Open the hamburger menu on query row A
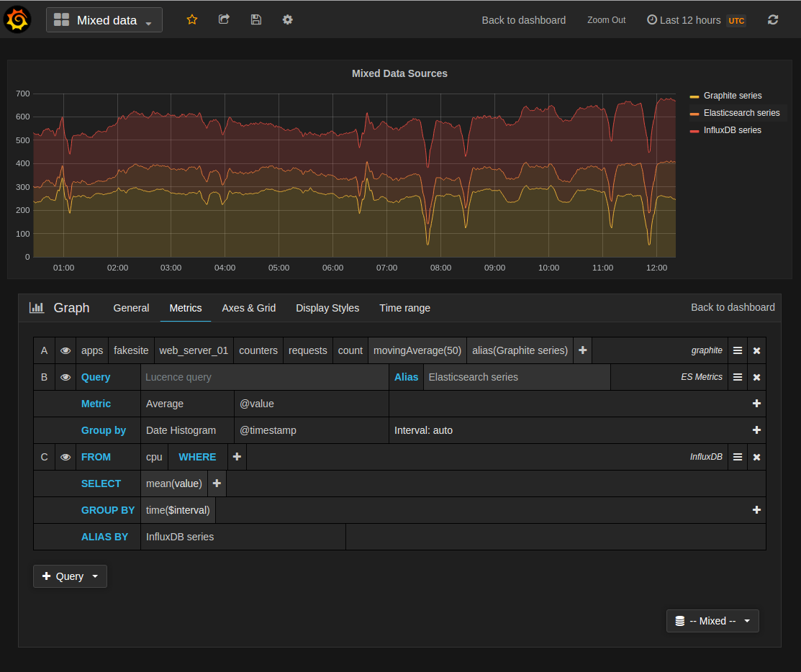The image size is (801, 672). (737, 350)
